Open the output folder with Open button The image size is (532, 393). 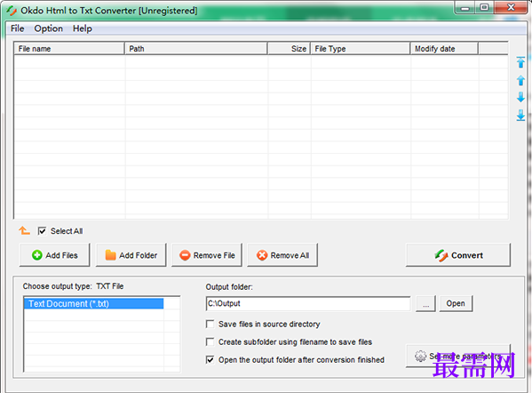[x=456, y=303]
